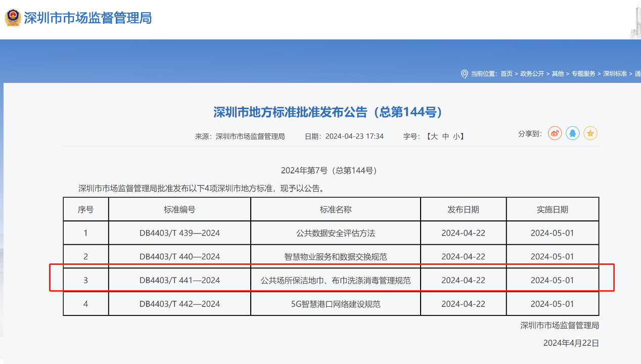Open 其他 in the breadcrumb
641x364 pixels.
coord(558,74)
